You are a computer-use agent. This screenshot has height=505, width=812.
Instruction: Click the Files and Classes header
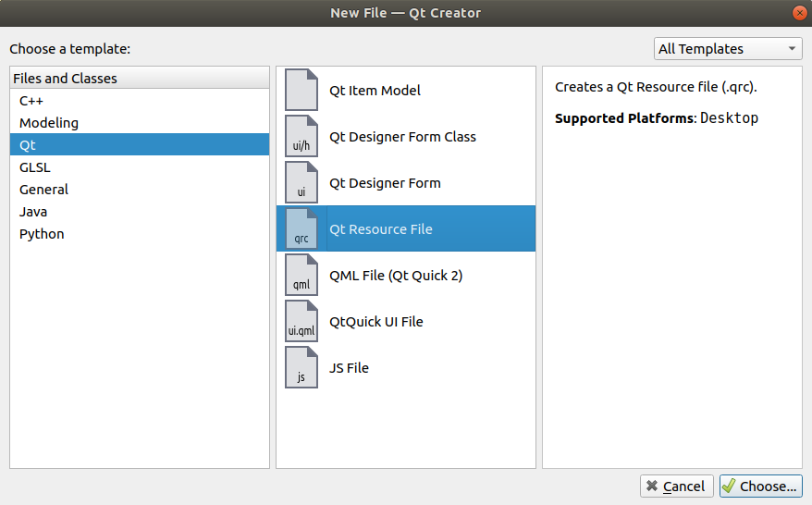(140, 79)
